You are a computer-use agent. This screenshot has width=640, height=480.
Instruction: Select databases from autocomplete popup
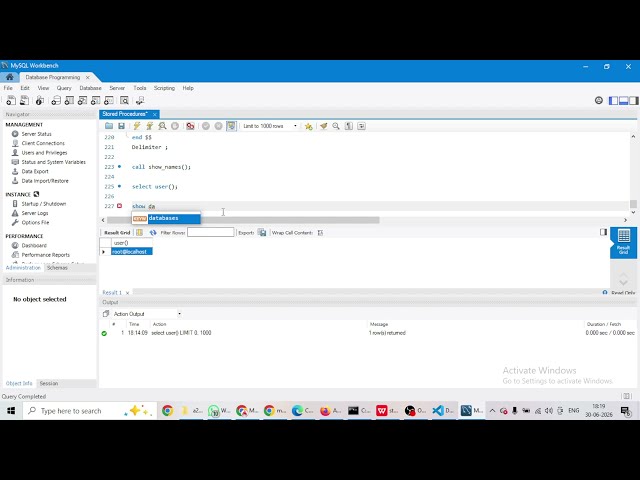coord(166,218)
